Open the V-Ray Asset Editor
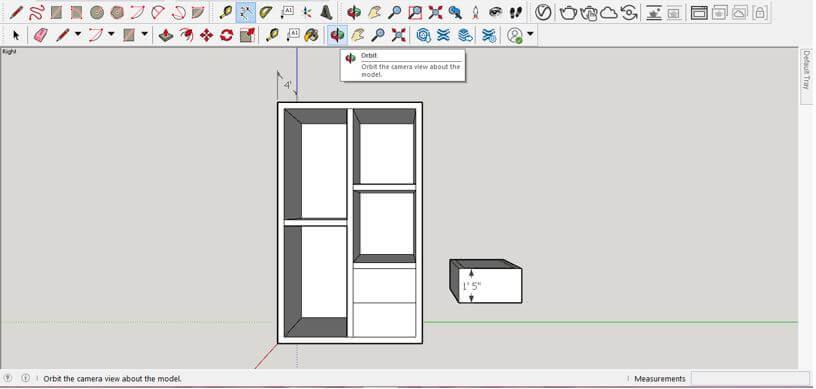The width and height of the screenshot is (816, 389). [543, 12]
